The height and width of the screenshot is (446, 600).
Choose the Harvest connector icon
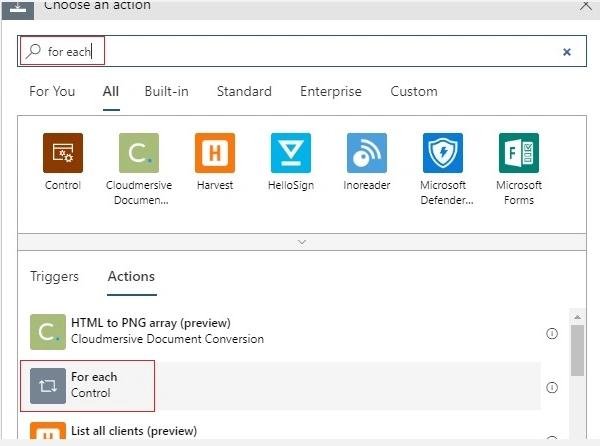(x=215, y=153)
